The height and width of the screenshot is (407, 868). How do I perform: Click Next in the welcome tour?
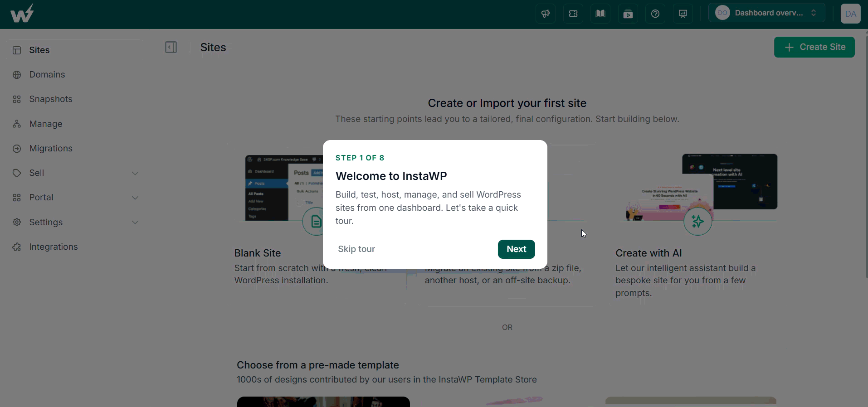[516, 249]
